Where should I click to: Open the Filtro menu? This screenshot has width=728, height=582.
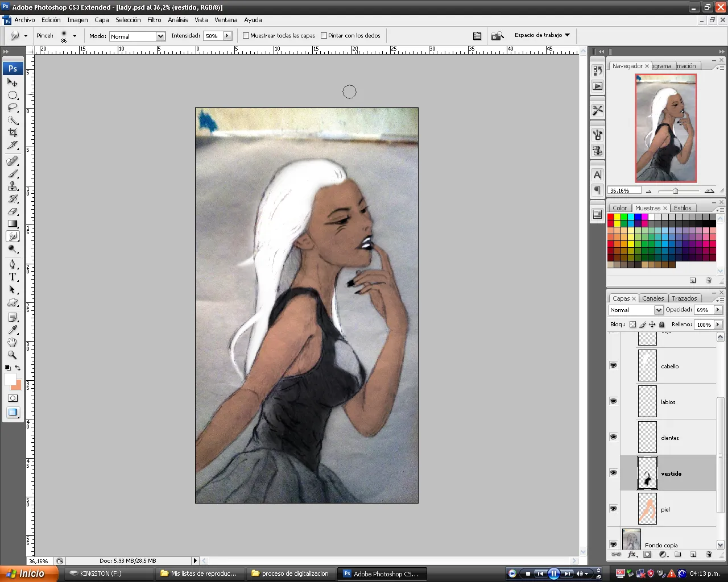coord(154,20)
